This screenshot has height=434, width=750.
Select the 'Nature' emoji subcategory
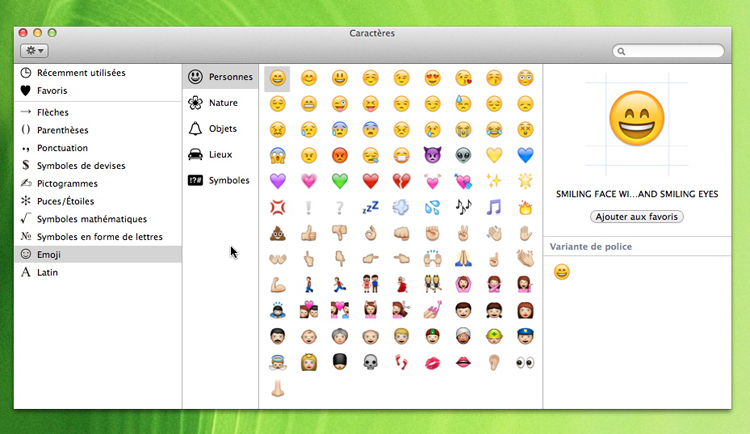(222, 102)
